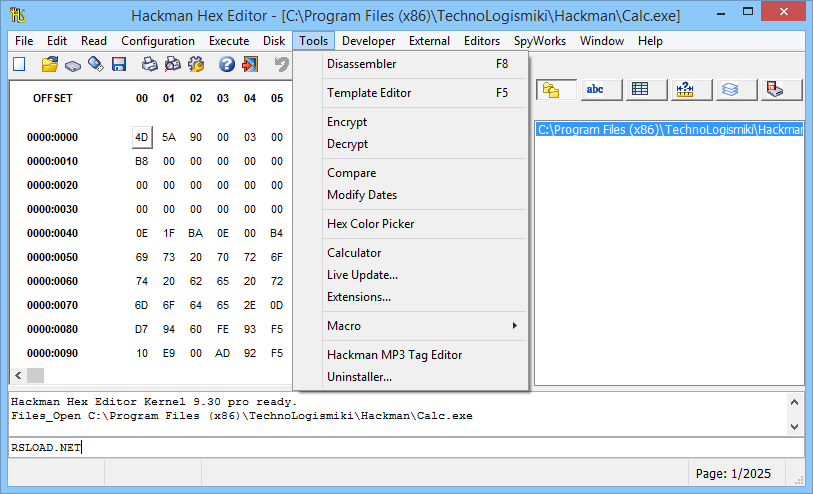Open the Editors menu

(x=482, y=41)
